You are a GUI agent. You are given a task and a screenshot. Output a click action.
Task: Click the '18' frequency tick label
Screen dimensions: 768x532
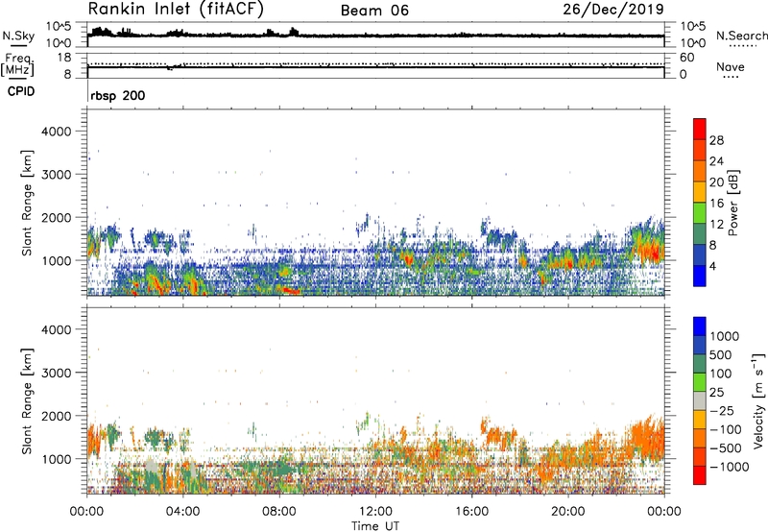(x=64, y=58)
